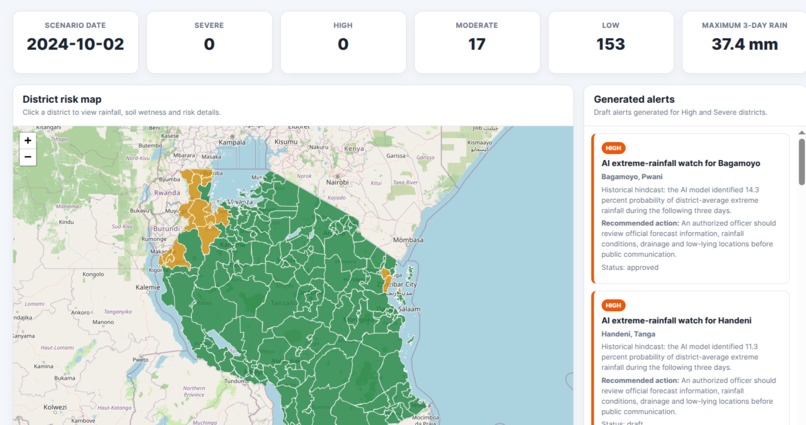Select the High count card
Image resolution: width=806 pixels, height=425 pixels.
(x=343, y=42)
